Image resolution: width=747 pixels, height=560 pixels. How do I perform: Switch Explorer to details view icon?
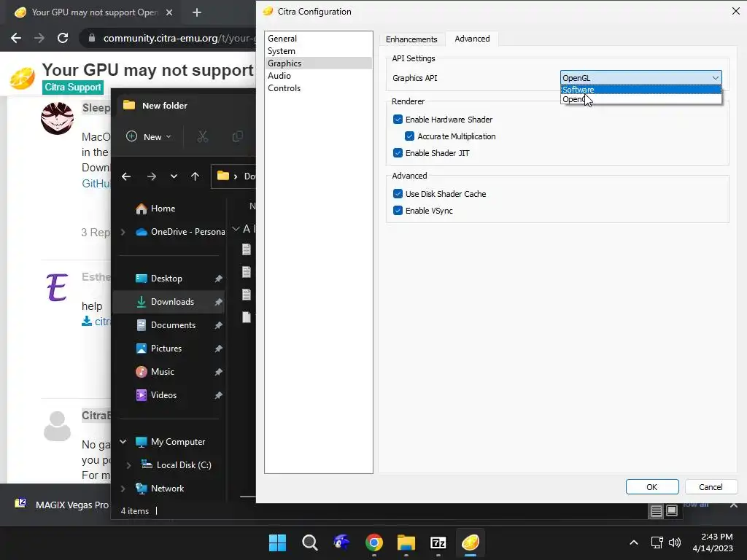click(x=656, y=511)
